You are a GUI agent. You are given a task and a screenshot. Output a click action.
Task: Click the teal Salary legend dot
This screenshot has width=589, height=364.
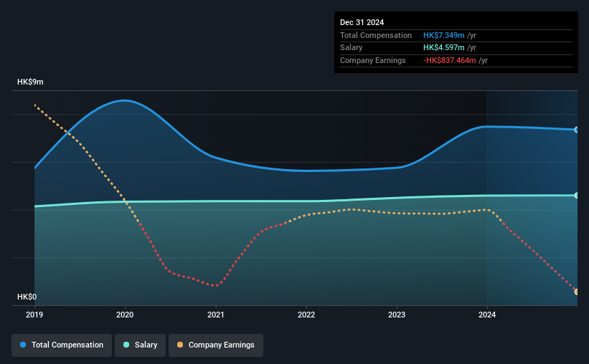[126, 345]
